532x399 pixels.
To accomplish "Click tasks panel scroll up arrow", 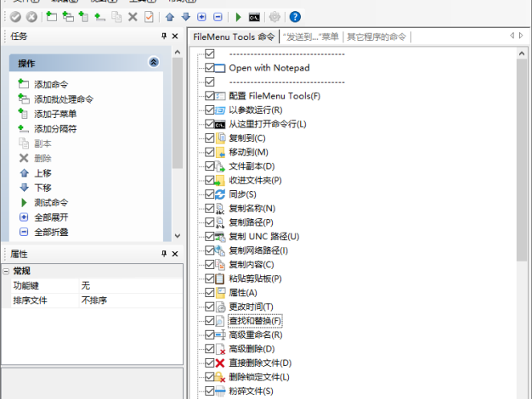I will point(177,52).
